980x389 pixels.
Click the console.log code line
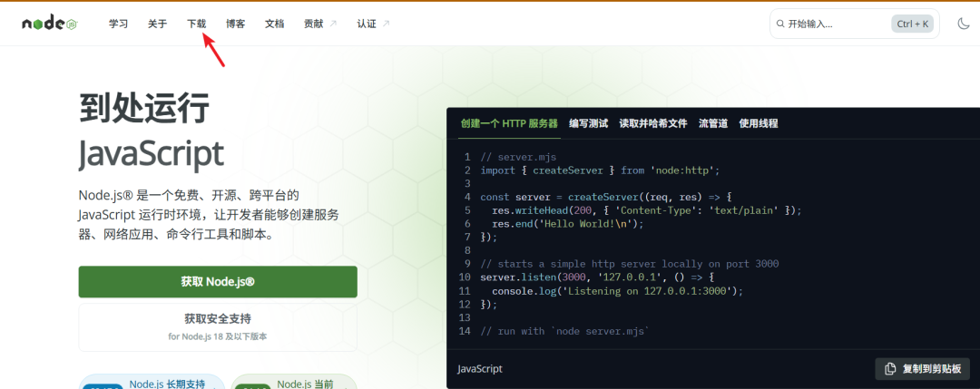618,291
